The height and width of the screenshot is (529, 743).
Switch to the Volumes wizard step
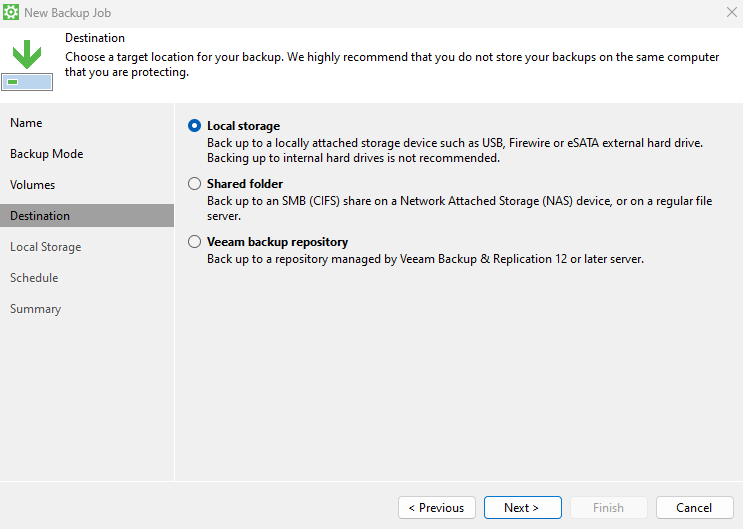[32, 185]
